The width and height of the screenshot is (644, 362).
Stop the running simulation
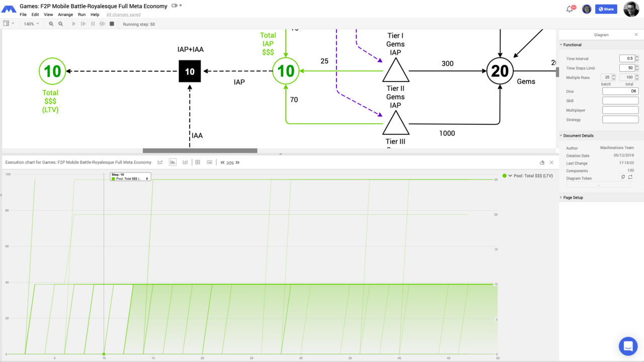pyautogui.click(x=112, y=24)
